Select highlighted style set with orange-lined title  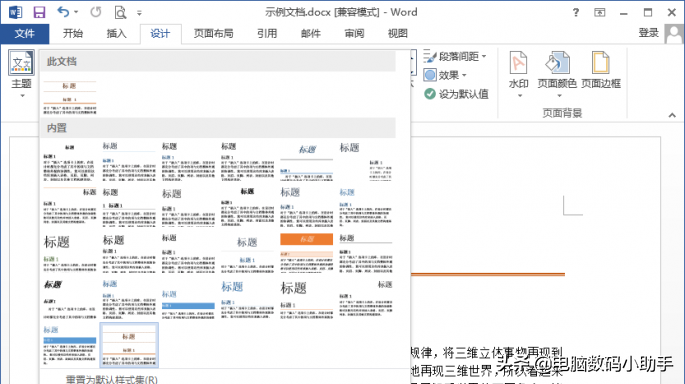[129, 346]
